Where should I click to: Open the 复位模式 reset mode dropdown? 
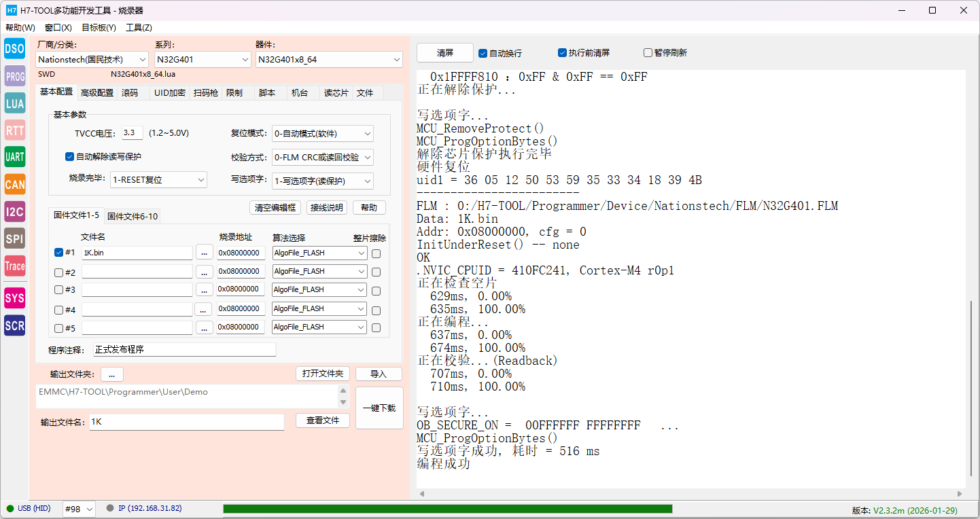322,134
